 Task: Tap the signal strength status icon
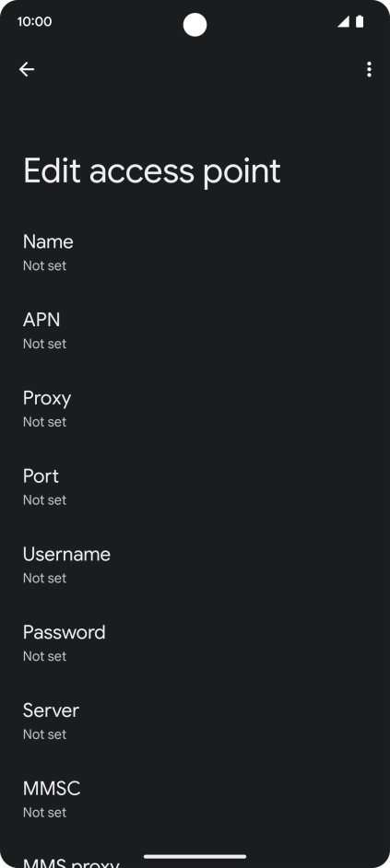(344, 21)
